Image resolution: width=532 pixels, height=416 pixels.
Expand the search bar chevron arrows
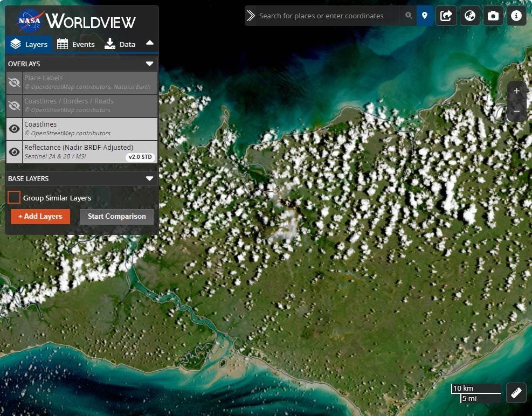coord(251,16)
